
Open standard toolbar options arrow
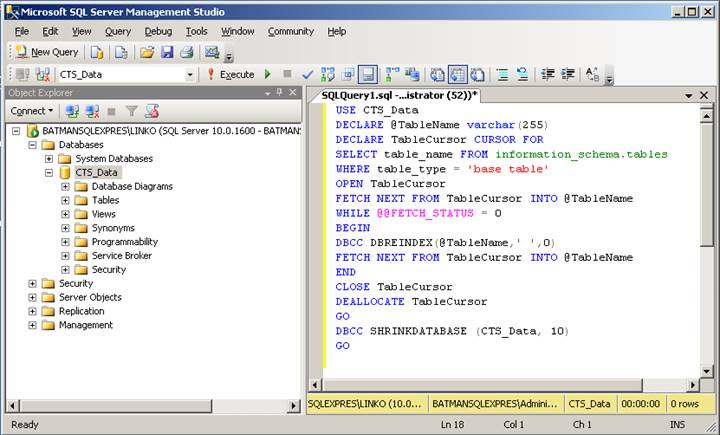(x=229, y=57)
